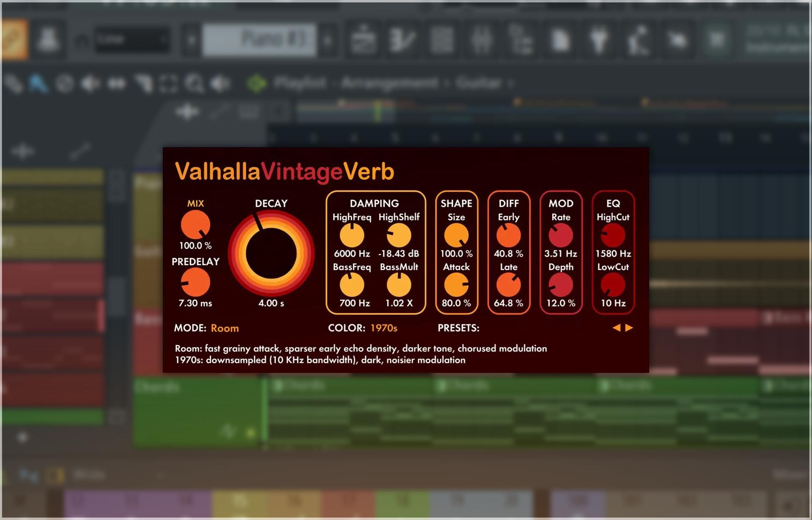Adjust the HighShelf damping knob
The width and height of the screenshot is (812, 520).
tap(399, 235)
